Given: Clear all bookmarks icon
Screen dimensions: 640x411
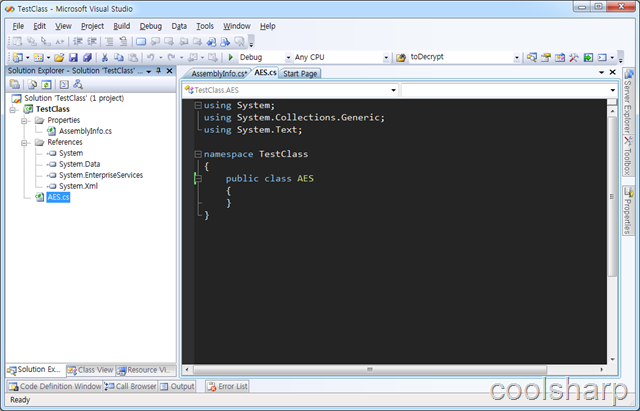Looking at the screenshot, I should coord(239,41).
